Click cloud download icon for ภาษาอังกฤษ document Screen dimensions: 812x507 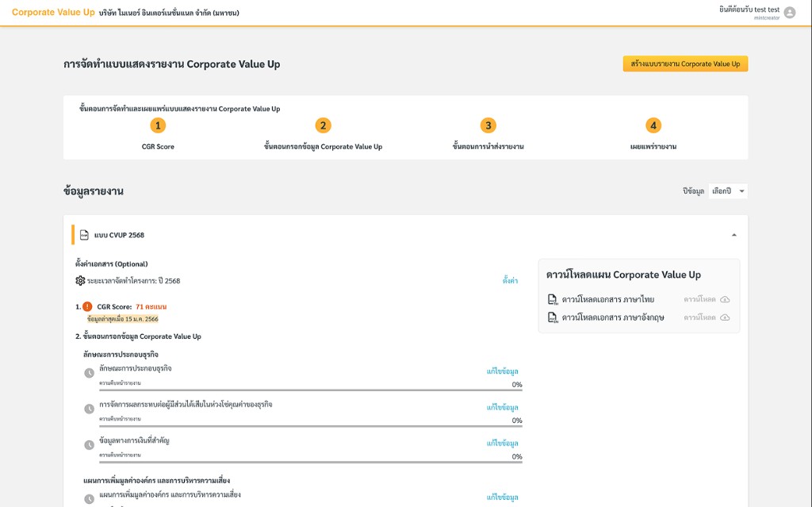pos(725,317)
